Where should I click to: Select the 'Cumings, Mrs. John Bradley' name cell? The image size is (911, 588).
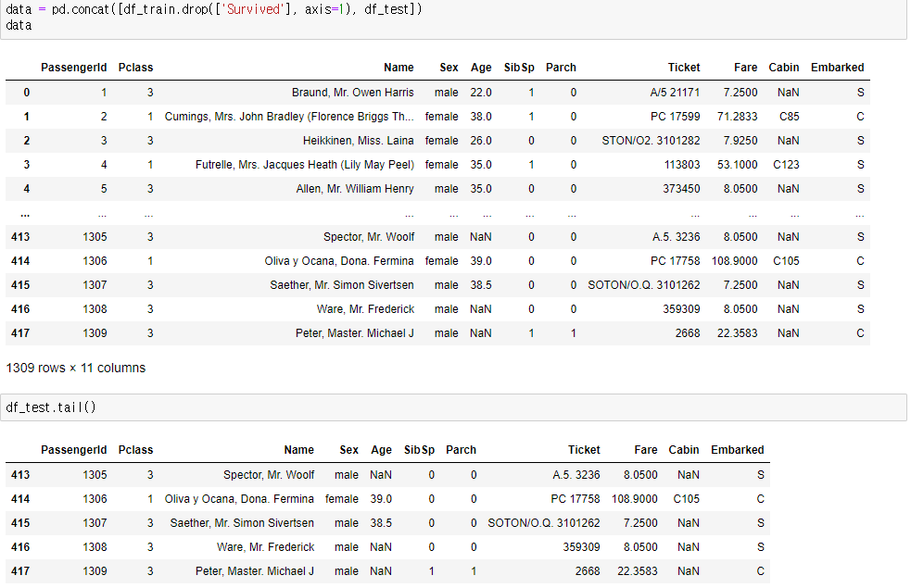289,117
